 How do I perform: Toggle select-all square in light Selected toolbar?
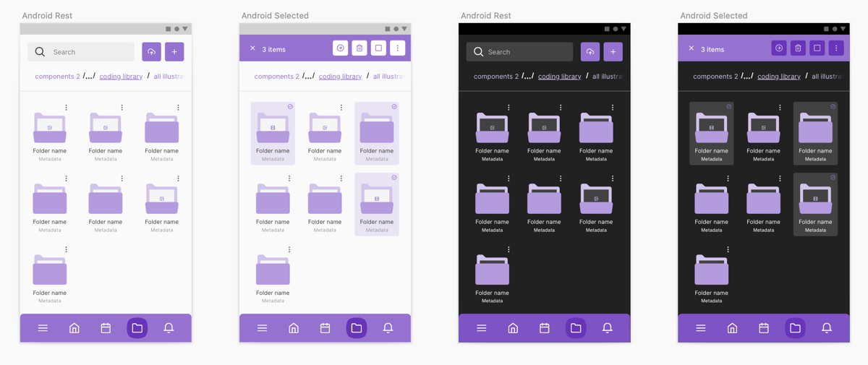coord(378,48)
